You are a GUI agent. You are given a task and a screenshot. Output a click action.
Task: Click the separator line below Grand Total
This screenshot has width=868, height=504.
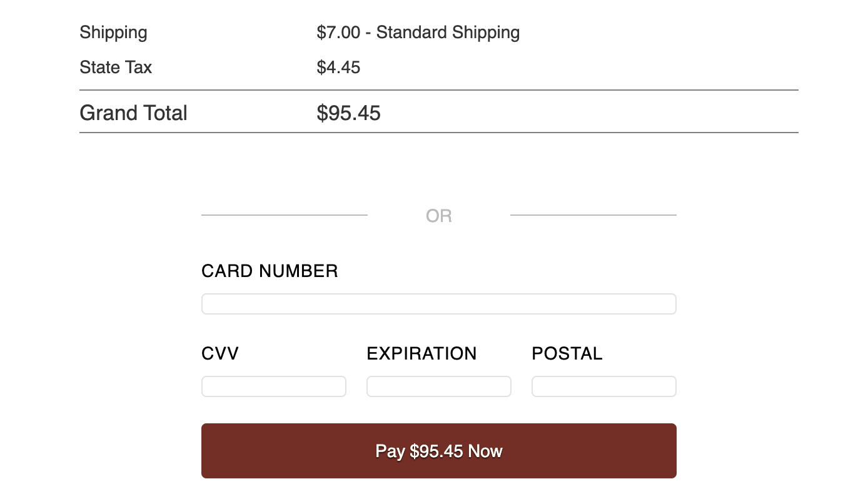(438, 133)
